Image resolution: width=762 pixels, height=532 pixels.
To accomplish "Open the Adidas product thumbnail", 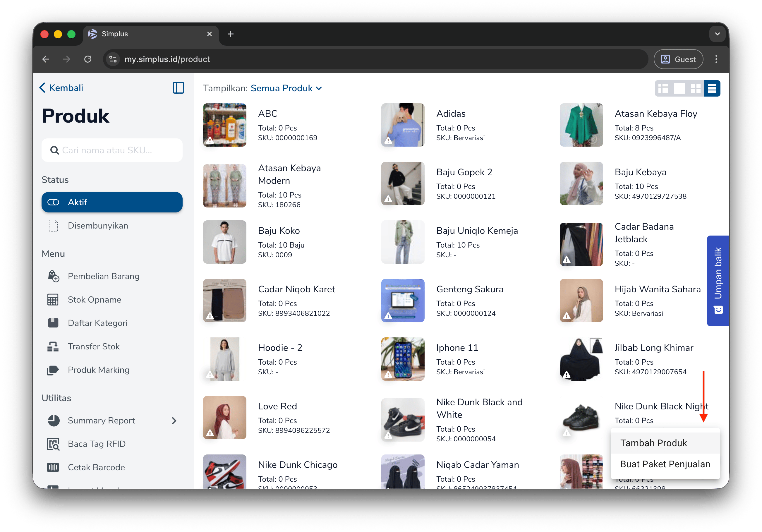I will point(403,125).
